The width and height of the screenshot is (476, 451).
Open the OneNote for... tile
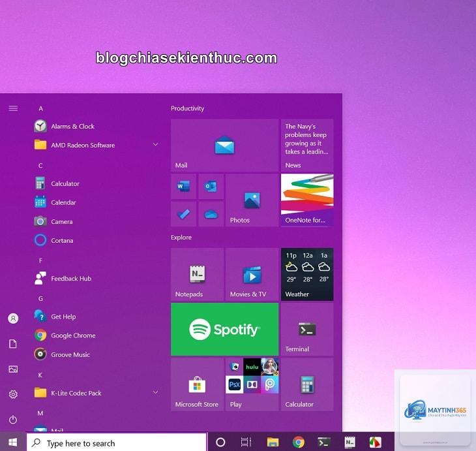pyautogui.click(x=307, y=200)
